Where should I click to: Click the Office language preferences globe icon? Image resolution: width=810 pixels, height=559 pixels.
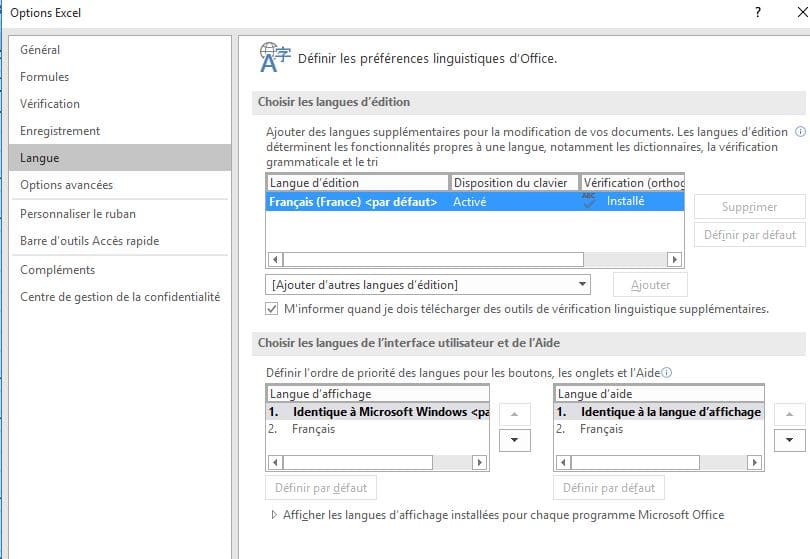[x=275, y=58]
